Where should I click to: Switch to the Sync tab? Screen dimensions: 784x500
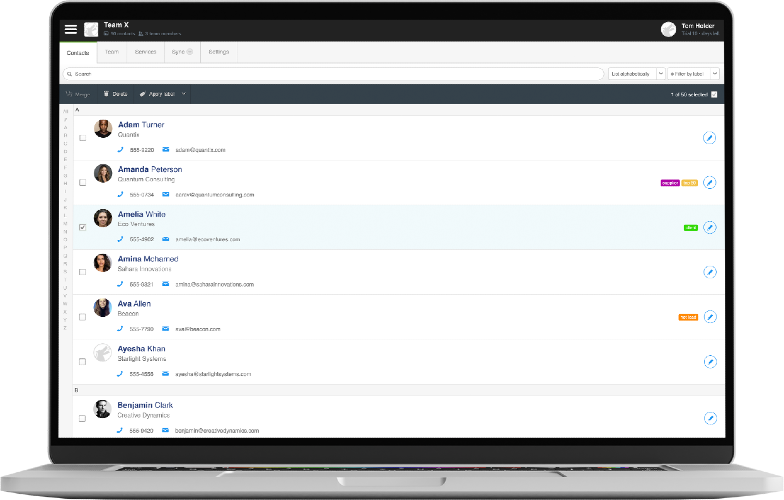[x=182, y=52]
